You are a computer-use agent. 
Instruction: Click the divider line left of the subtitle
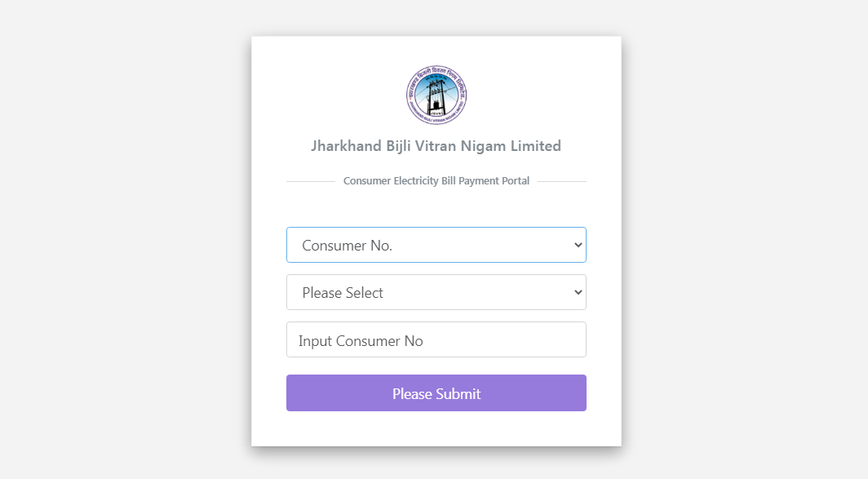tap(311, 181)
